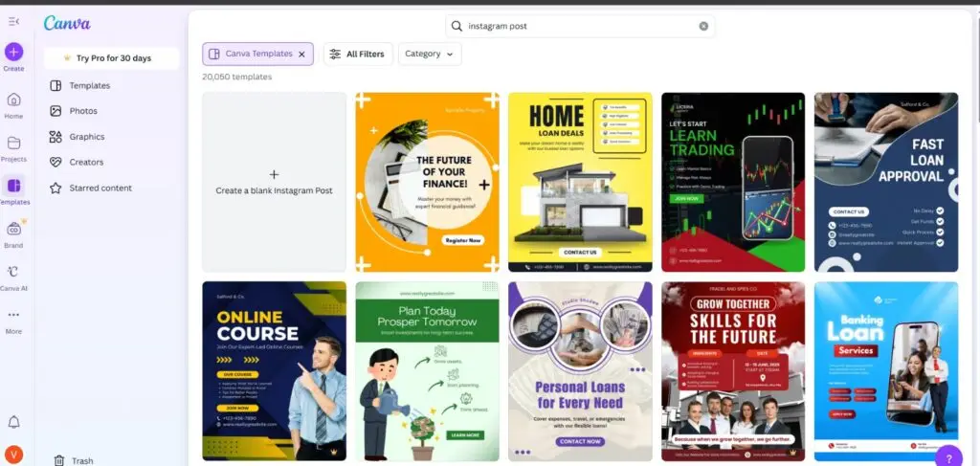Select the Brand icon in sidebar

[13, 229]
